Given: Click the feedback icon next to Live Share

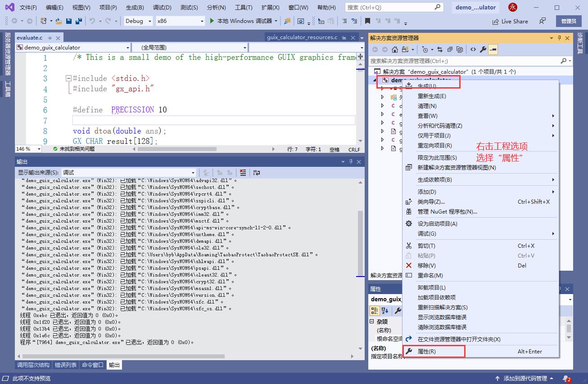Looking at the screenshot, I should click(x=543, y=21).
